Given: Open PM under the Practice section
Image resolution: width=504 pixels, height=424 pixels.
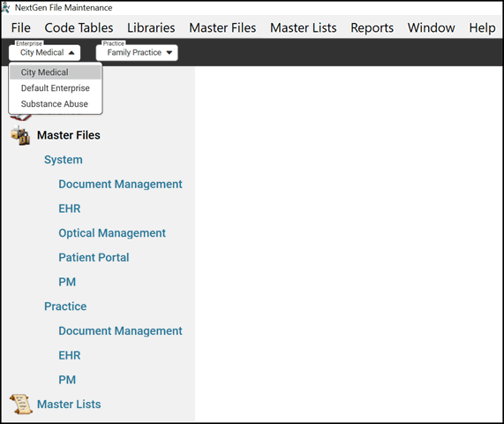Looking at the screenshot, I should (67, 380).
